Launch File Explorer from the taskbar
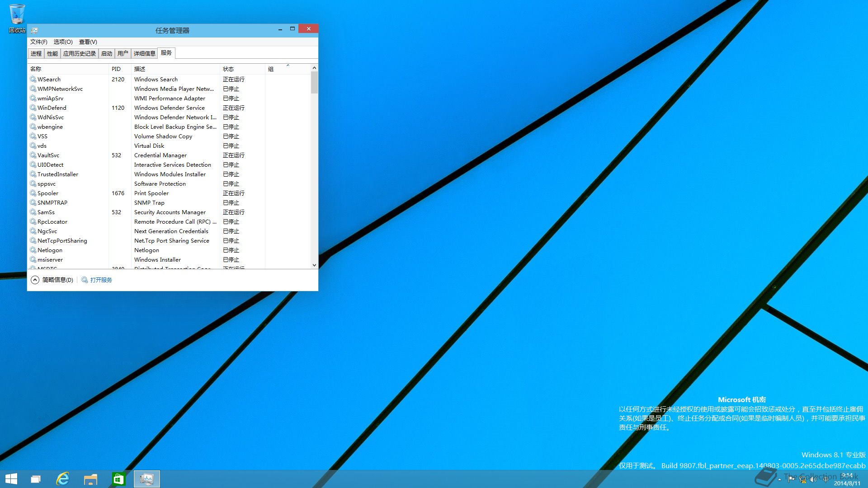 click(x=91, y=479)
